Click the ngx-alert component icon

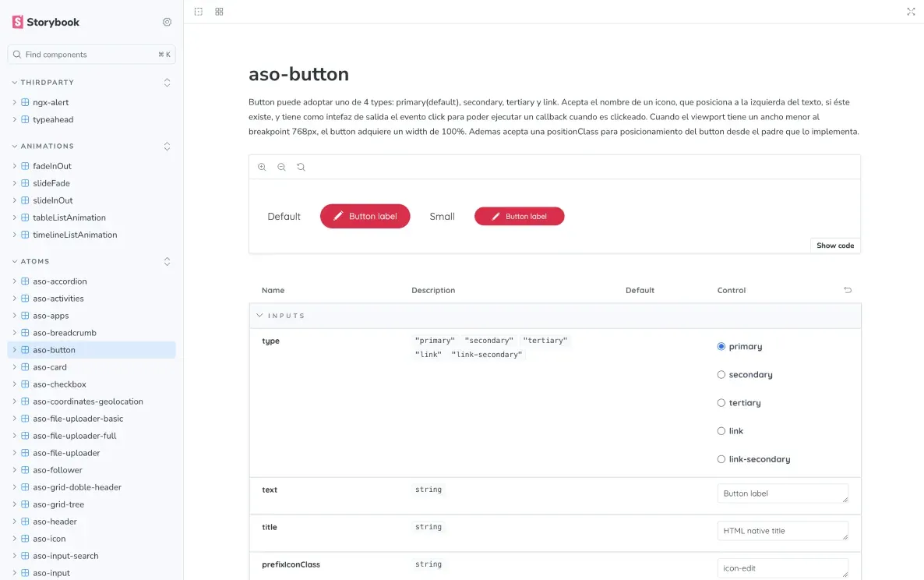point(26,102)
